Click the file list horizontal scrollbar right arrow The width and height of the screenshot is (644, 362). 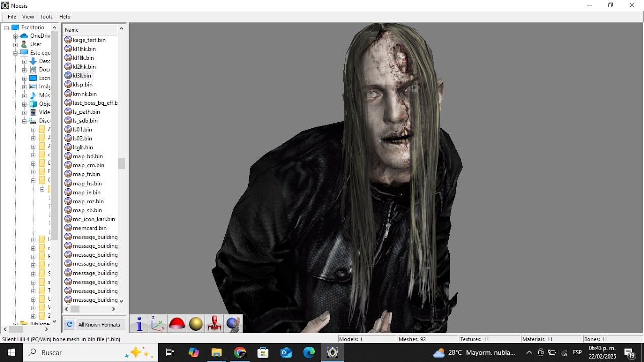(x=113, y=309)
